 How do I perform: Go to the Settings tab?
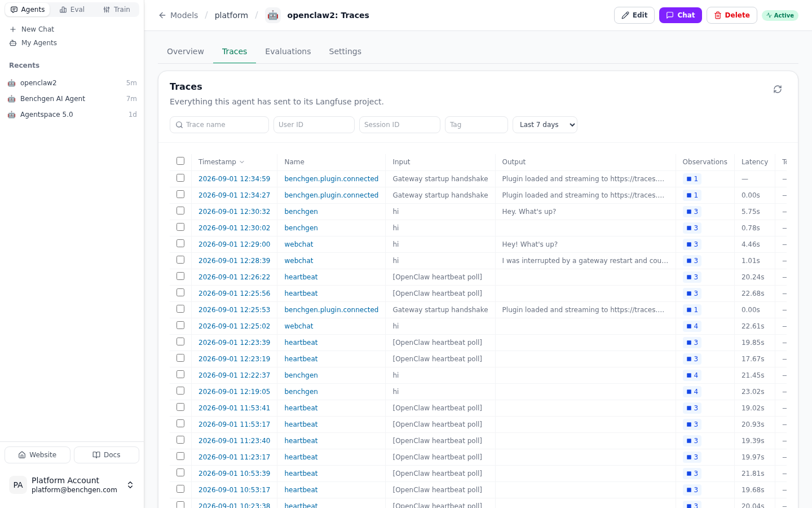(345, 51)
